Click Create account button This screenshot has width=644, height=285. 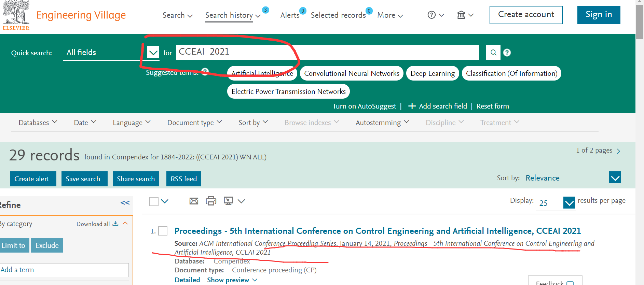526,15
